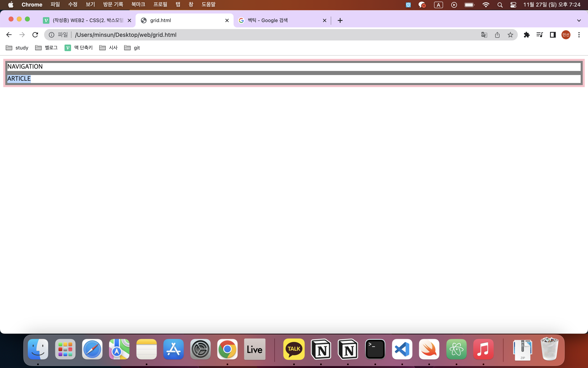Image resolution: width=588 pixels, height=368 pixels.
Task: Open the 창 menu in the menu bar
Action: 191,5
